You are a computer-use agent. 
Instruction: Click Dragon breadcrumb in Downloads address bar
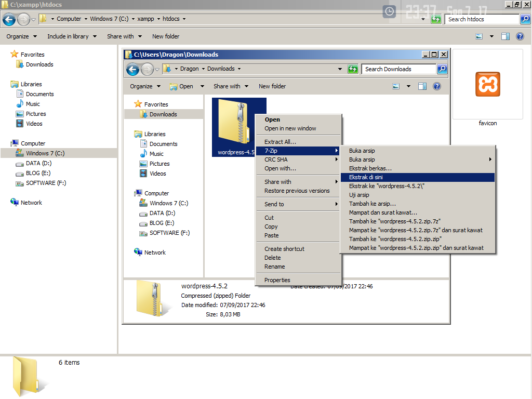189,69
